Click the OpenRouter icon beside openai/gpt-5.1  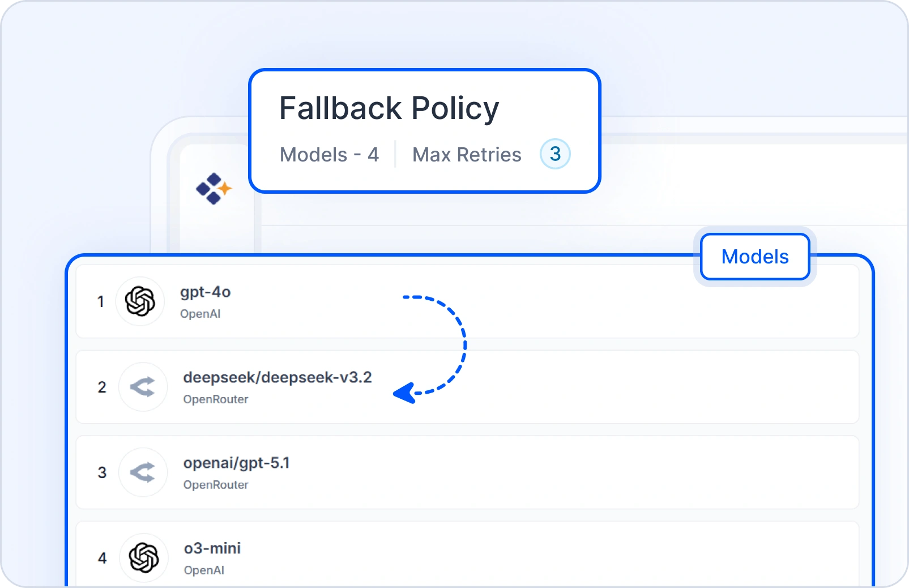[143, 472]
